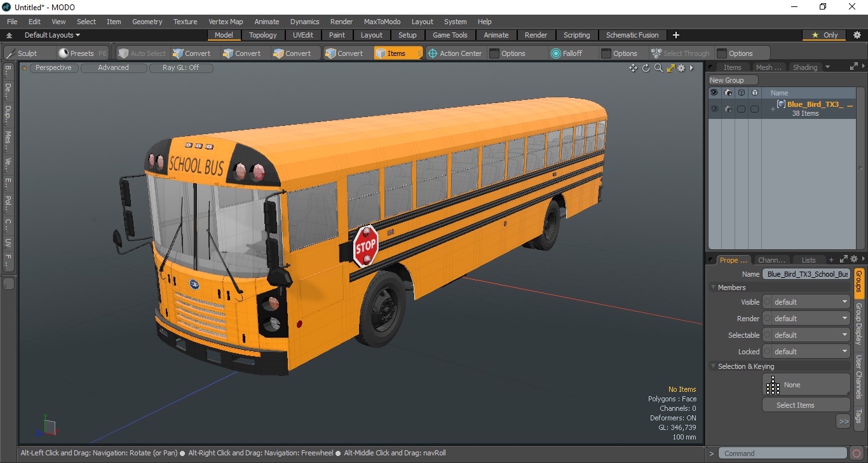The image size is (868, 463).
Task: Click the Name field with Blue_Bird_TX3_School_Bus
Action: 808,274
